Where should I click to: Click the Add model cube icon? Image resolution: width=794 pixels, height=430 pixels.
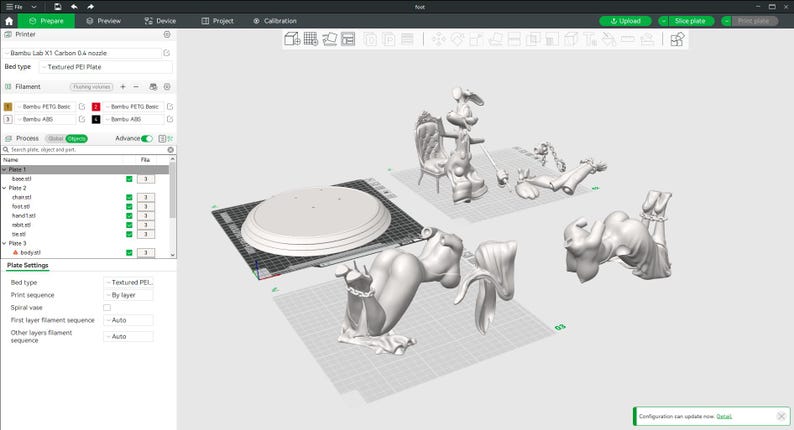point(292,39)
